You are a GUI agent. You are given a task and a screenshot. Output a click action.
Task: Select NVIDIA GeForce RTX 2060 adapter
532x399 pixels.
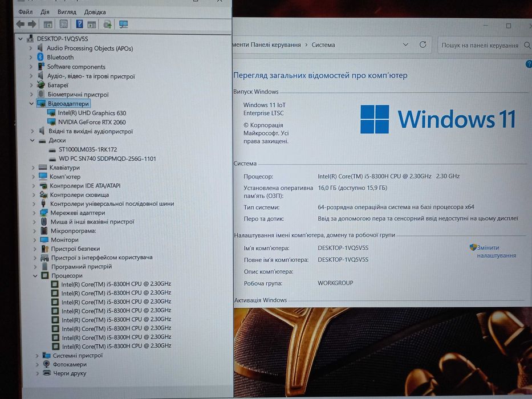coord(92,122)
